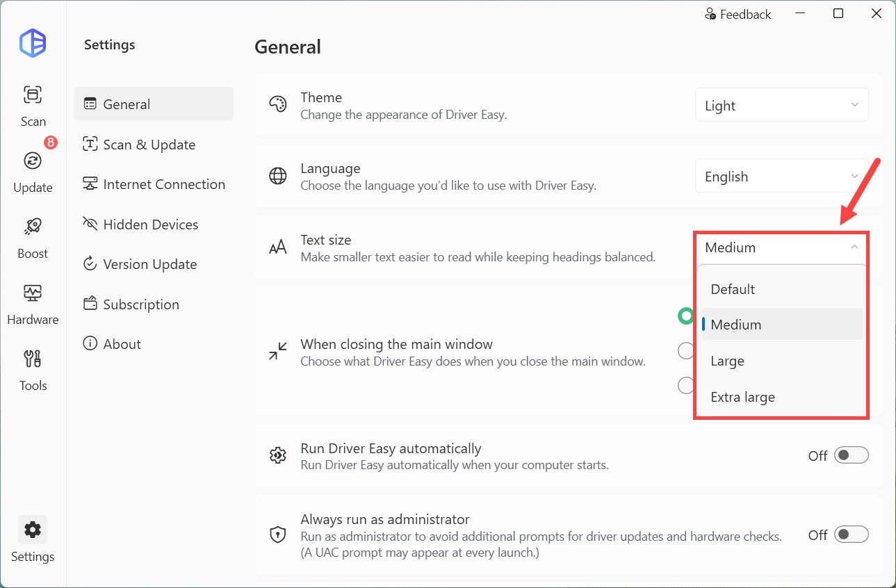Image resolution: width=896 pixels, height=588 pixels.
Task: Choose Extra large text size option
Action: (782, 397)
